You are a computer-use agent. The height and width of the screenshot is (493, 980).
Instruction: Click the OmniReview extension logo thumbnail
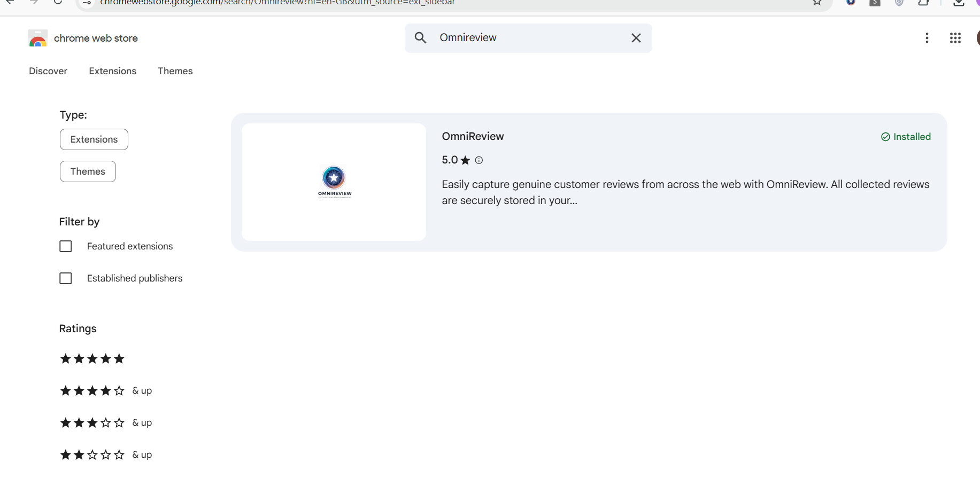(x=334, y=182)
